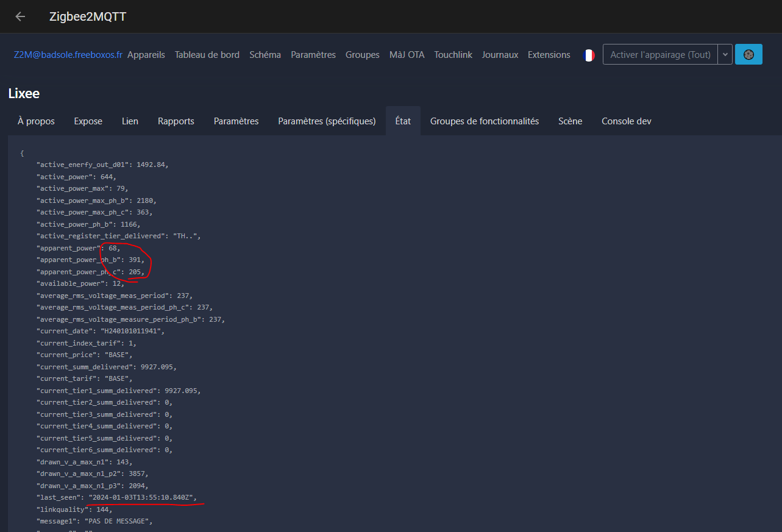
Task: Open Tableau de bord
Action: coord(207,54)
